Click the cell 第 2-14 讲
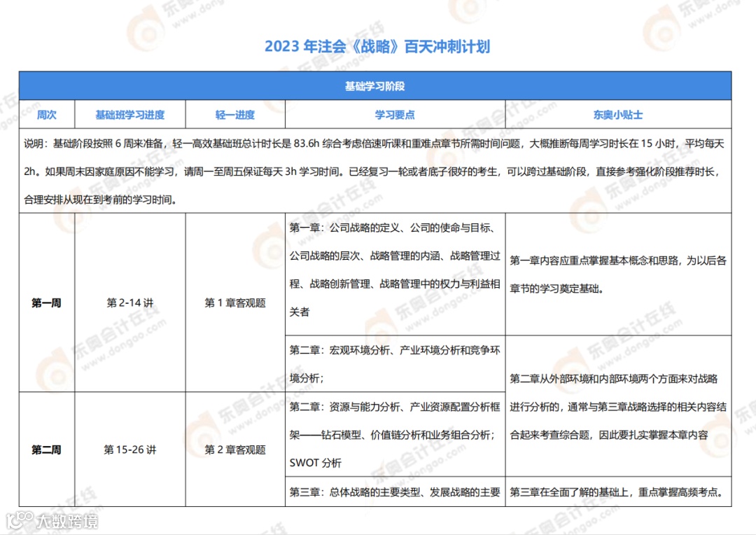This screenshot has height=535, width=756. (x=130, y=303)
